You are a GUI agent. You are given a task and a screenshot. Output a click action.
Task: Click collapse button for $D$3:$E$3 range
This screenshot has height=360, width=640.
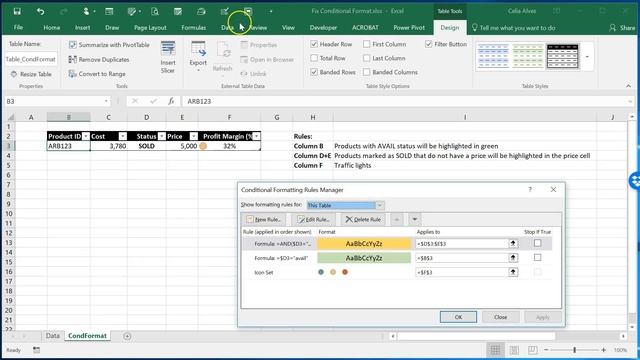tap(513, 244)
